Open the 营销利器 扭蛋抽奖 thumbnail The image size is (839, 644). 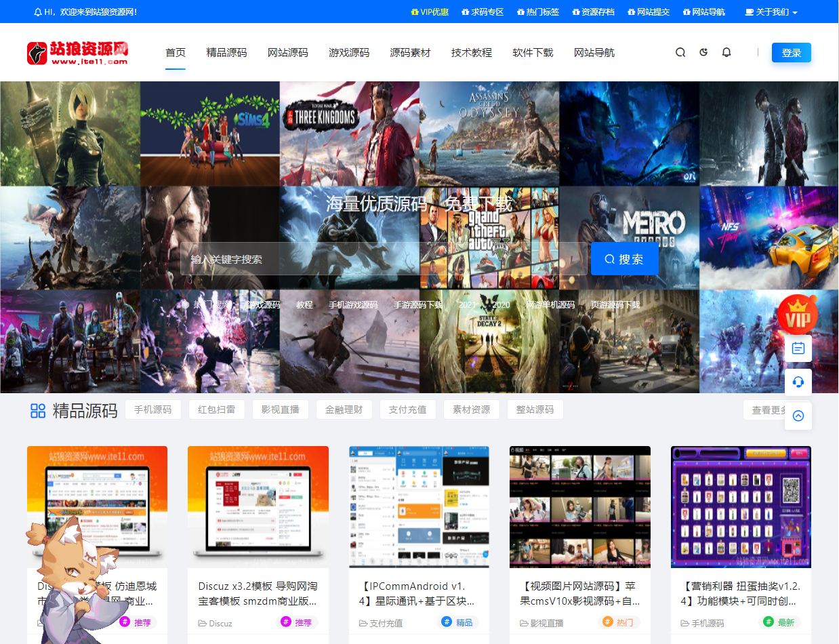click(741, 506)
